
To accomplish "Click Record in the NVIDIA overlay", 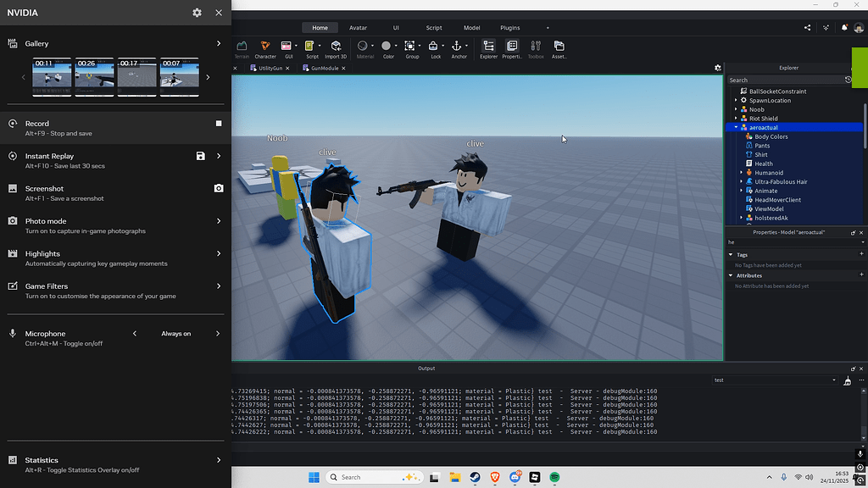I will point(36,123).
